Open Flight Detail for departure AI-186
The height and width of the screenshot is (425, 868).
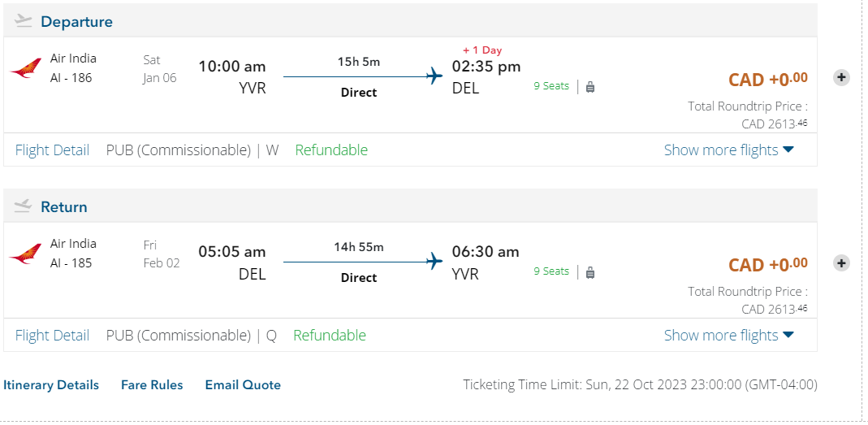52,150
